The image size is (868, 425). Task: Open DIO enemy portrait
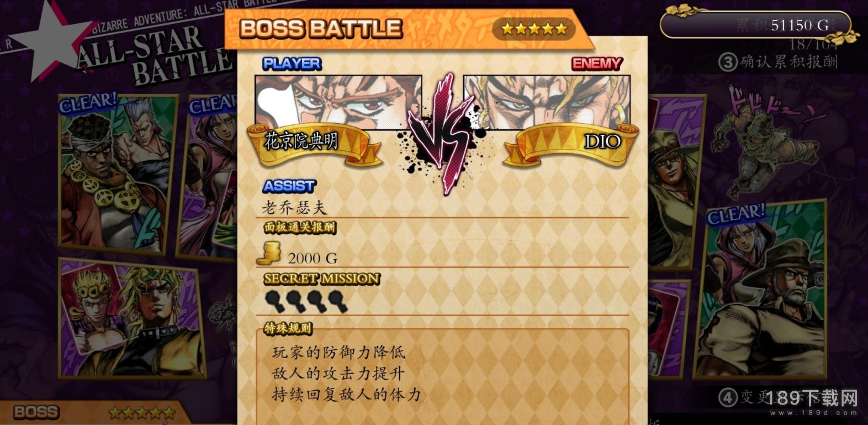[x=547, y=102]
